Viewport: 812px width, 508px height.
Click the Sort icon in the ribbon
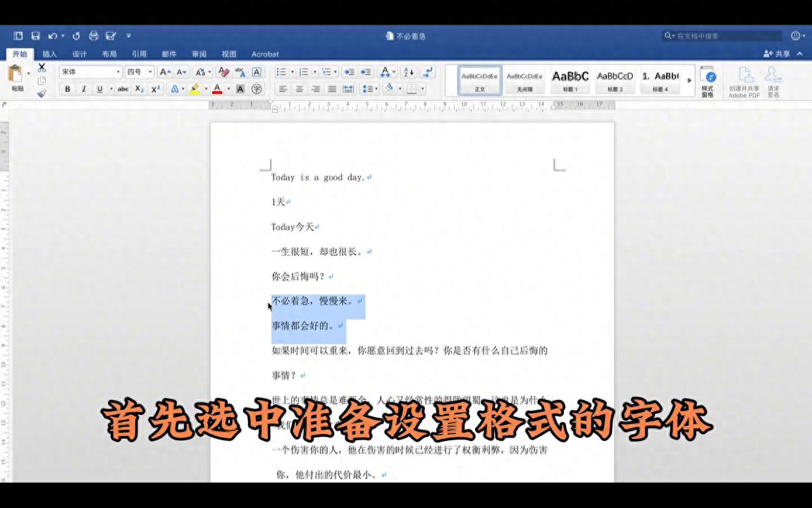tap(410, 72)
